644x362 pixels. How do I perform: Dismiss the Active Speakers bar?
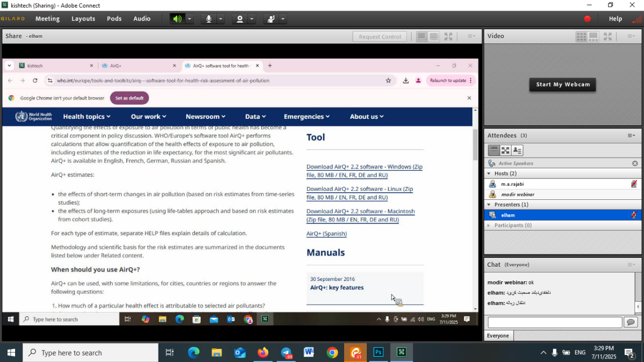pos(635,164)
